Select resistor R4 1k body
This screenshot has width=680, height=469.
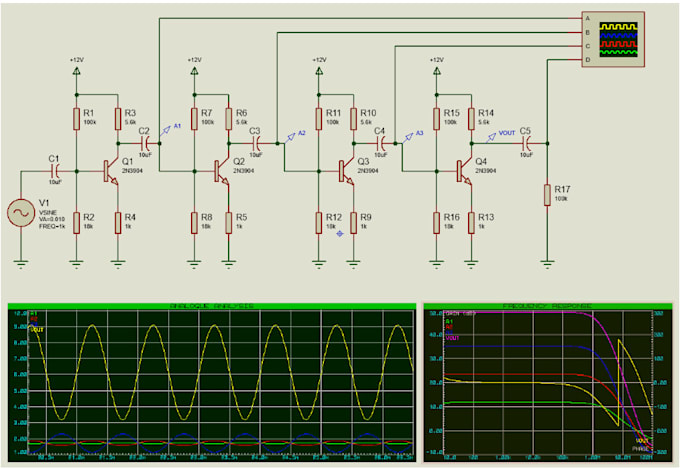coord(118,223)
